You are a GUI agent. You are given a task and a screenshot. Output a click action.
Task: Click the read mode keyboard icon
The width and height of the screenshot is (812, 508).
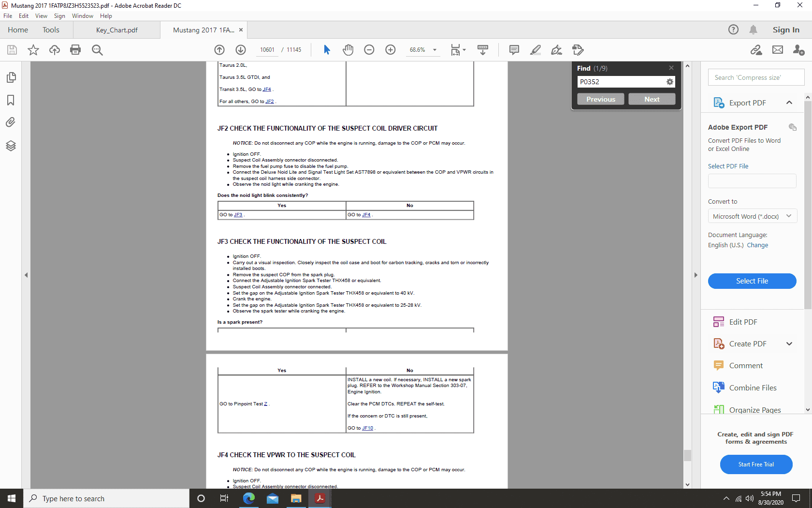click(483, 50)
